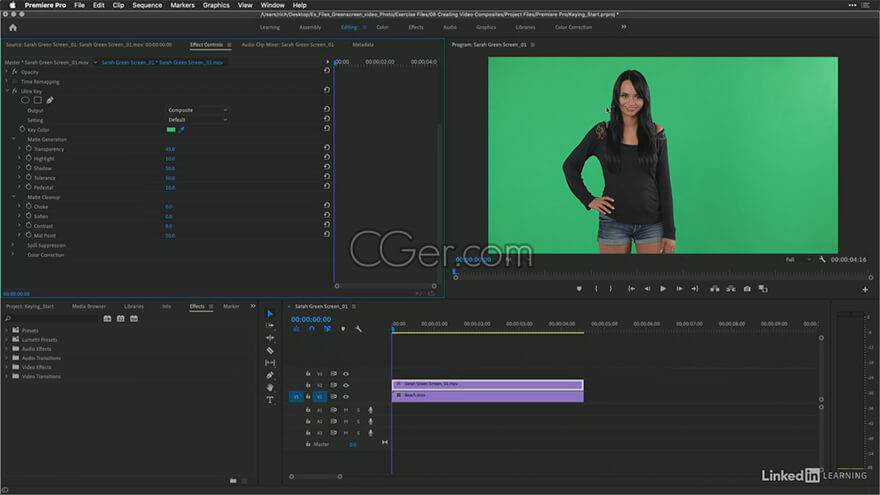This screenshot has height=495, width=880.
Task: Open the Graphics menu
Action: pyautogui.click(x=216, y=5)
